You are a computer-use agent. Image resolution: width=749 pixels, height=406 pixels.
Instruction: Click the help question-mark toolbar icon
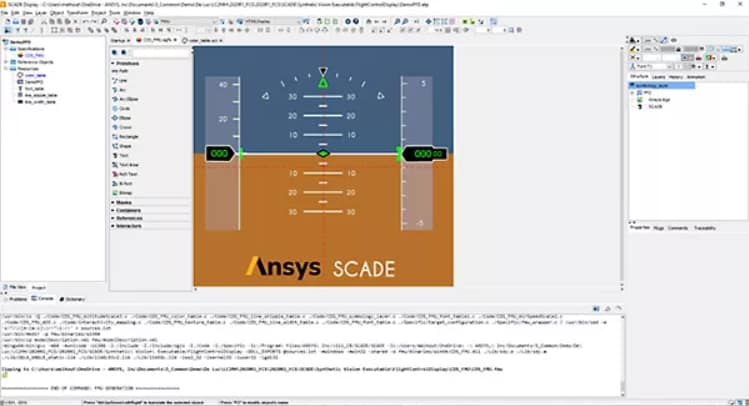pos(356,21)
